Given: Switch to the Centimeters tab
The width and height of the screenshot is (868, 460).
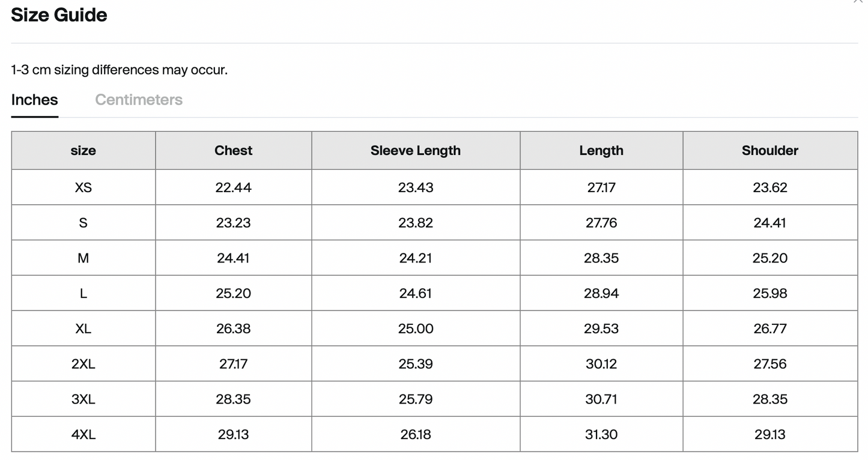Looking at the screenshot, I should 139,100.
